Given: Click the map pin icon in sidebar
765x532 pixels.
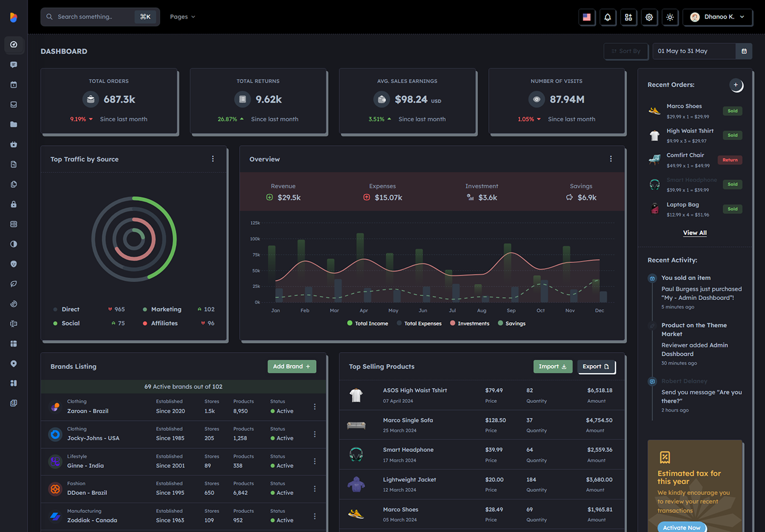Looking at the screenshot, I should click(14, 363).
